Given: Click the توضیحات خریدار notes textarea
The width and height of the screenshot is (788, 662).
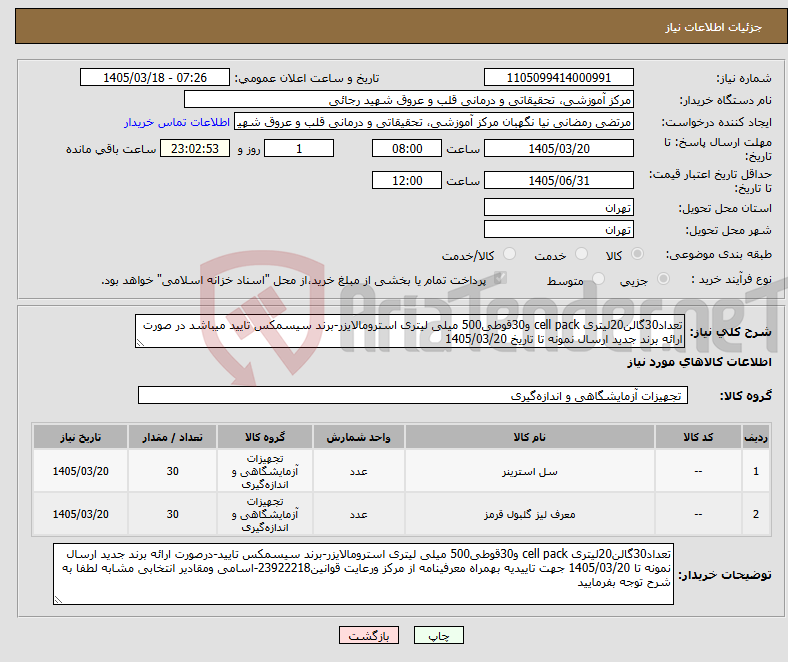Looking at the screenshot, I should tap(363, 574).
